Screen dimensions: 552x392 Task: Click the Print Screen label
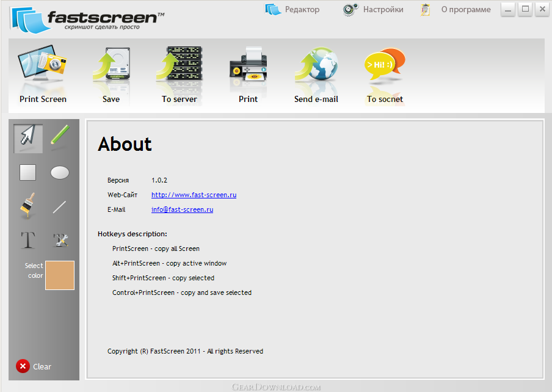[43, 100]
